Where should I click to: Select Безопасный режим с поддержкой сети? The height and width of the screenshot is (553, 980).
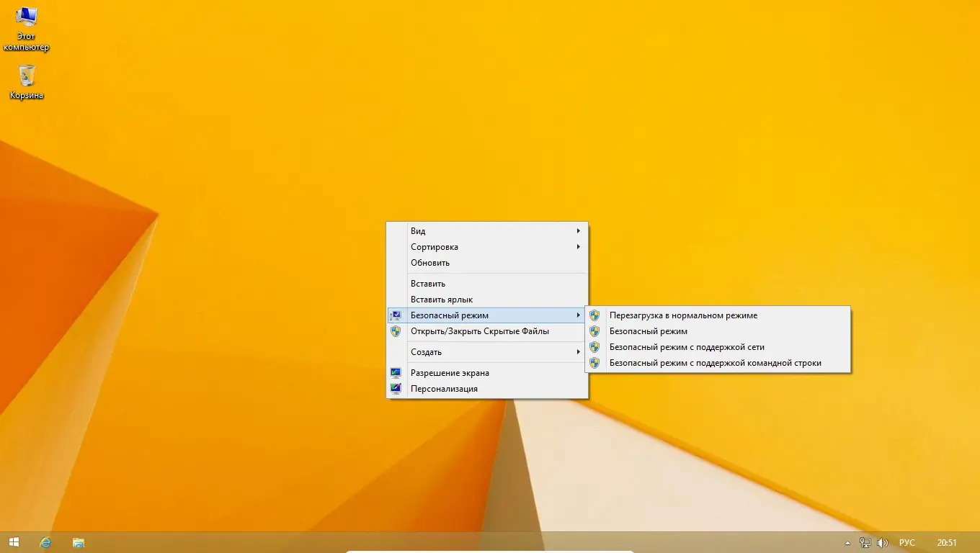click(718, 347)
